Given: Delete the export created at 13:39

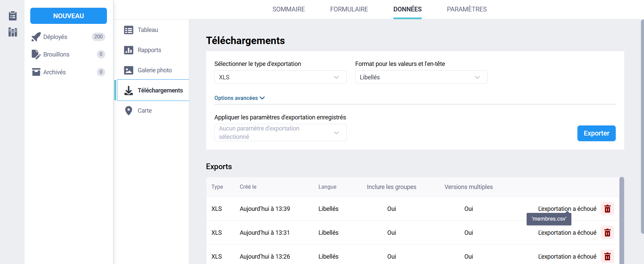Looking at the screenshot, I should [x=607, y=209].
